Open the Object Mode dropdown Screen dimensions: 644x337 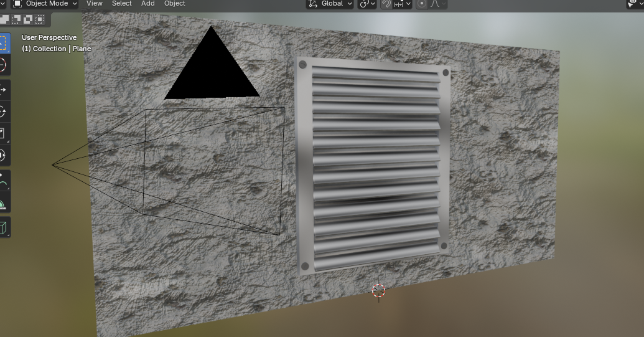click(x=44, y=4)
